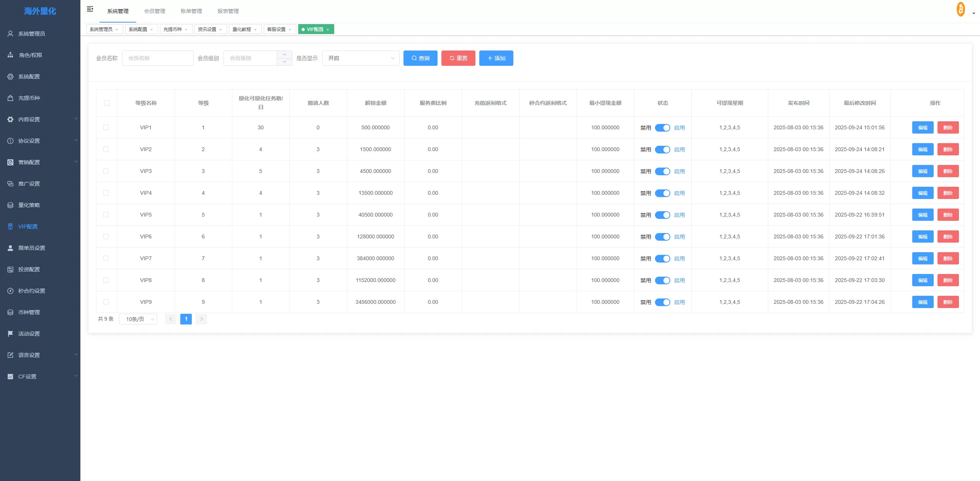Viewport: 980px width, 481px height.
Task: Click the 编辑 button for VIP3
Action: [923, 171]
